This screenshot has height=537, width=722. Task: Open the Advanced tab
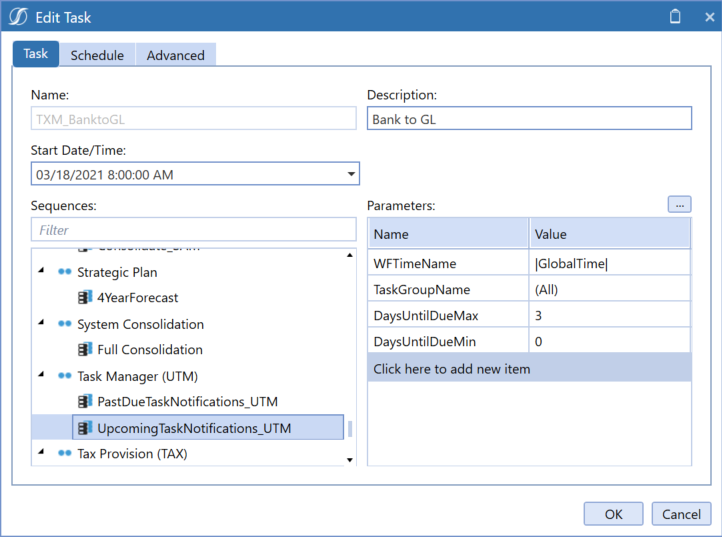pyautogui.click(x=176, y=55)
